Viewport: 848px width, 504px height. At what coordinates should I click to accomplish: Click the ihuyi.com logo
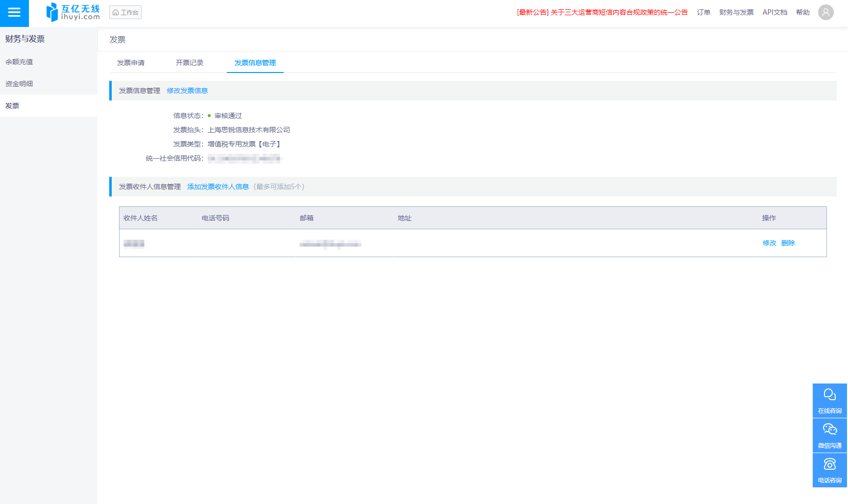73,12
